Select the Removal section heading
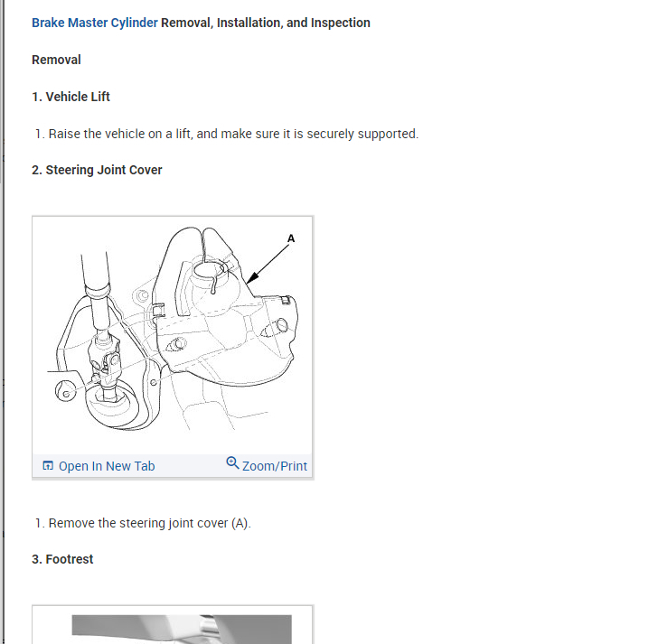 tap(56, 60)
